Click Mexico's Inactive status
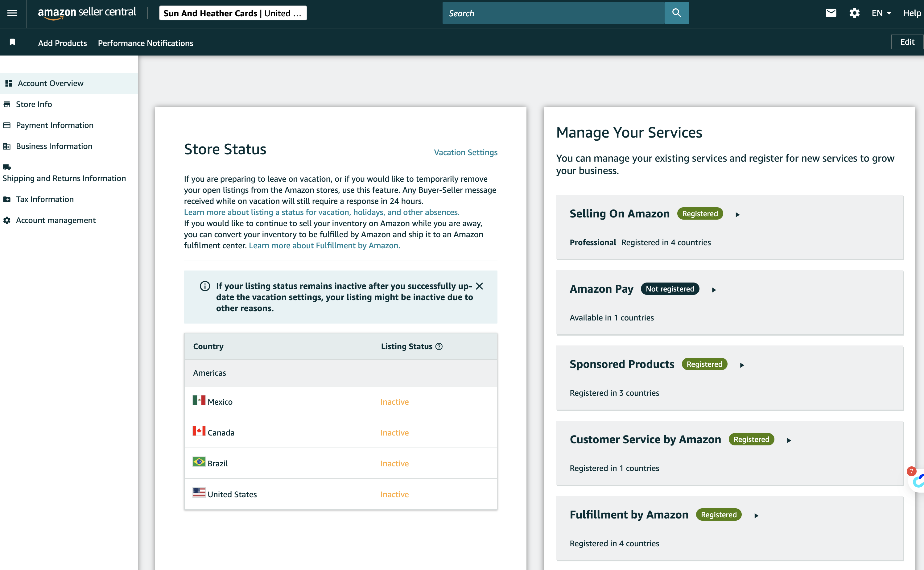Screen dimensions: 924x570 394,402
